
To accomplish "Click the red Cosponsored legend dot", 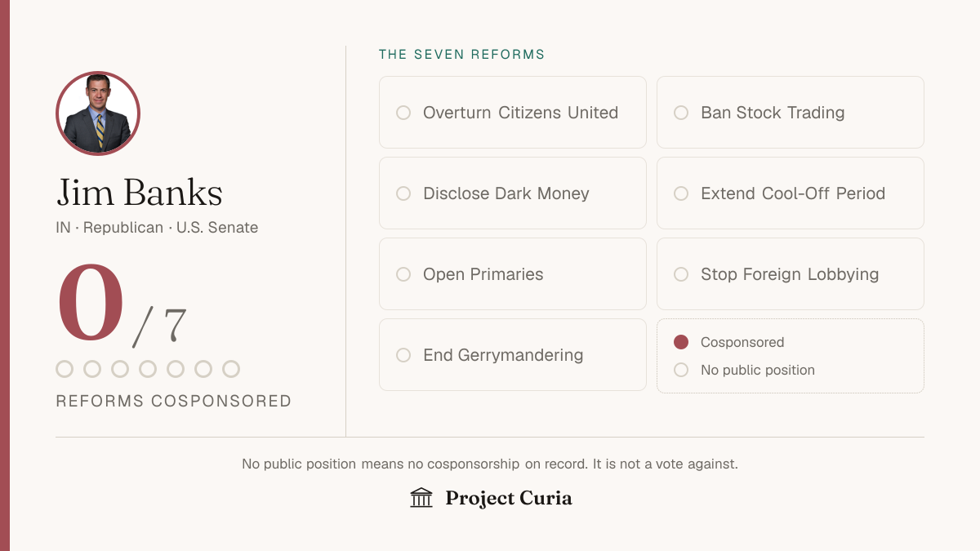I will tap(681, 342).
